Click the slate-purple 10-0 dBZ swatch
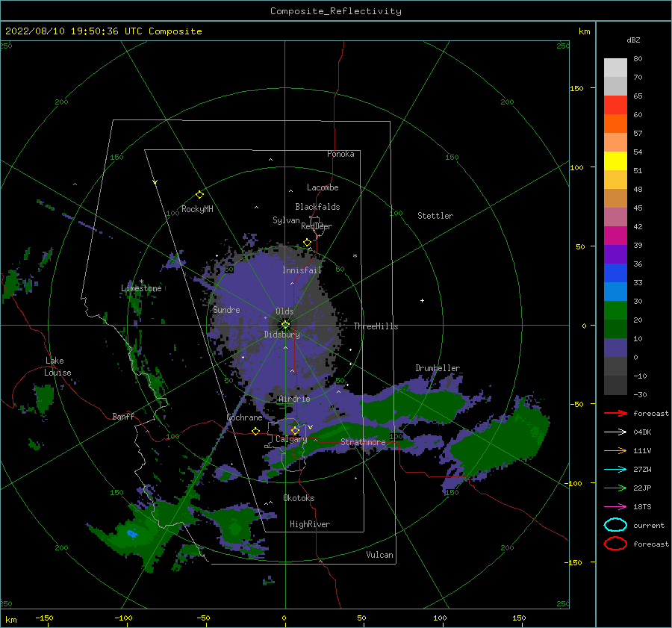 pyautogui.click(x=615, y=348)
